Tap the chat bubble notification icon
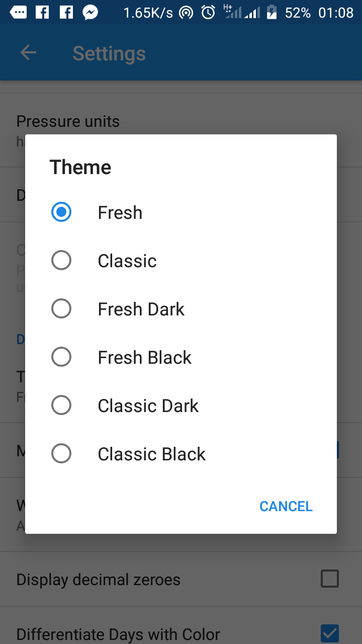Screen dimensions: 362x644 18,12
